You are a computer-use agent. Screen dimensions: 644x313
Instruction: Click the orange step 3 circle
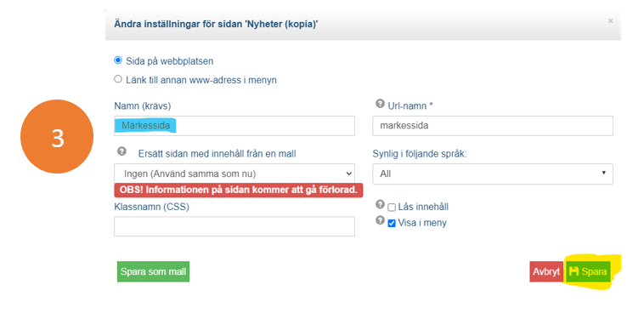pos(57,136)
